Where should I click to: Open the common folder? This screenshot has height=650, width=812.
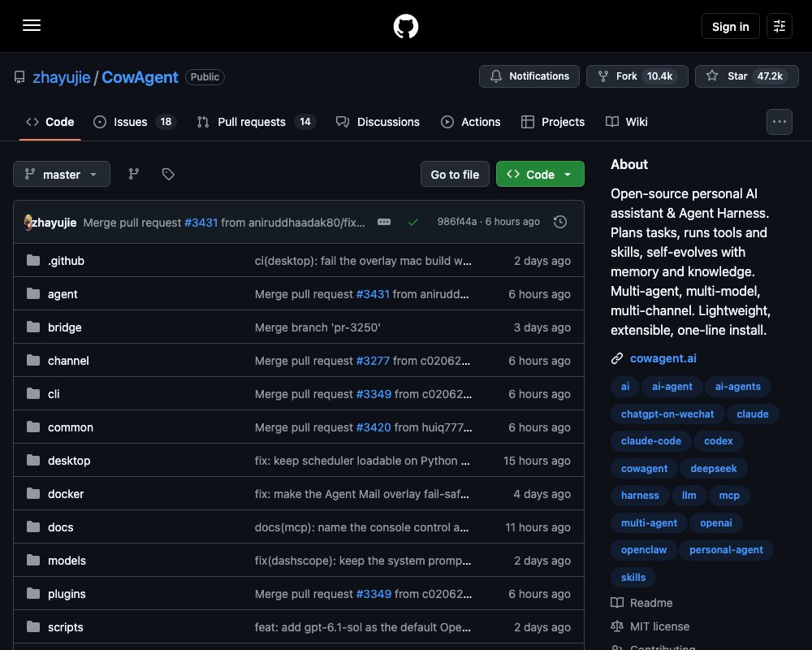coord(71,427)
